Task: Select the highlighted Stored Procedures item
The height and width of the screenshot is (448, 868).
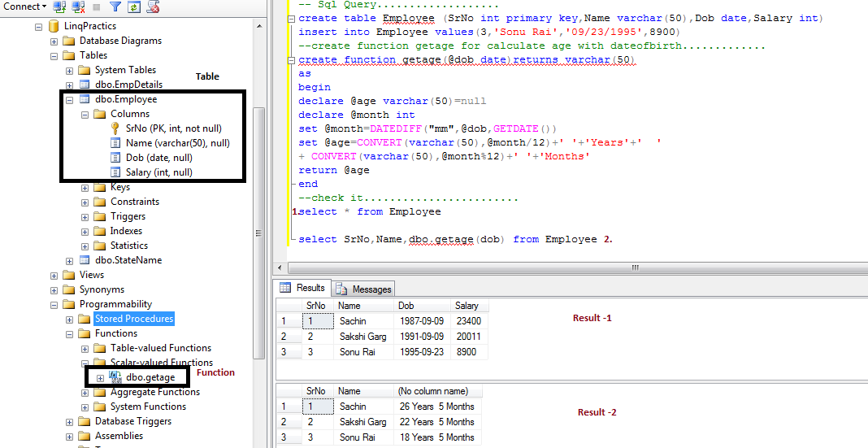Action: [x=134, y=319]
